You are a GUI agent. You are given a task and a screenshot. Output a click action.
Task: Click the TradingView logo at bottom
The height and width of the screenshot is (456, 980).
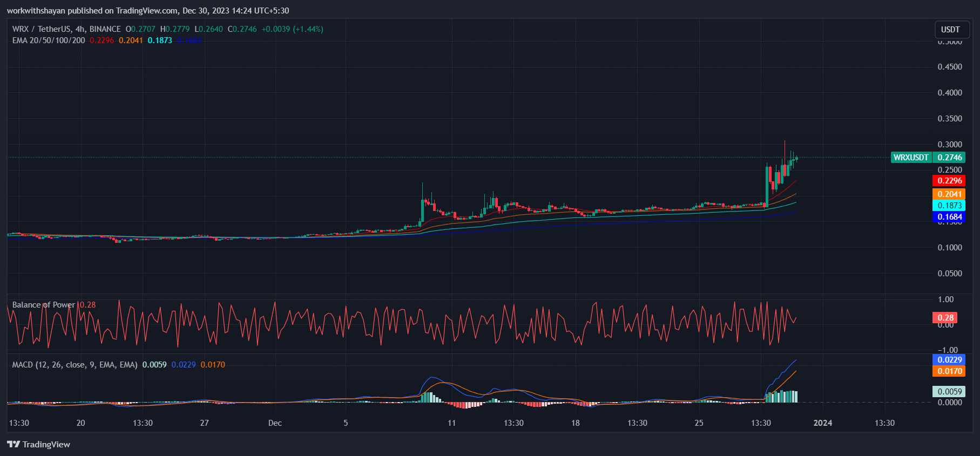point(38,444)
